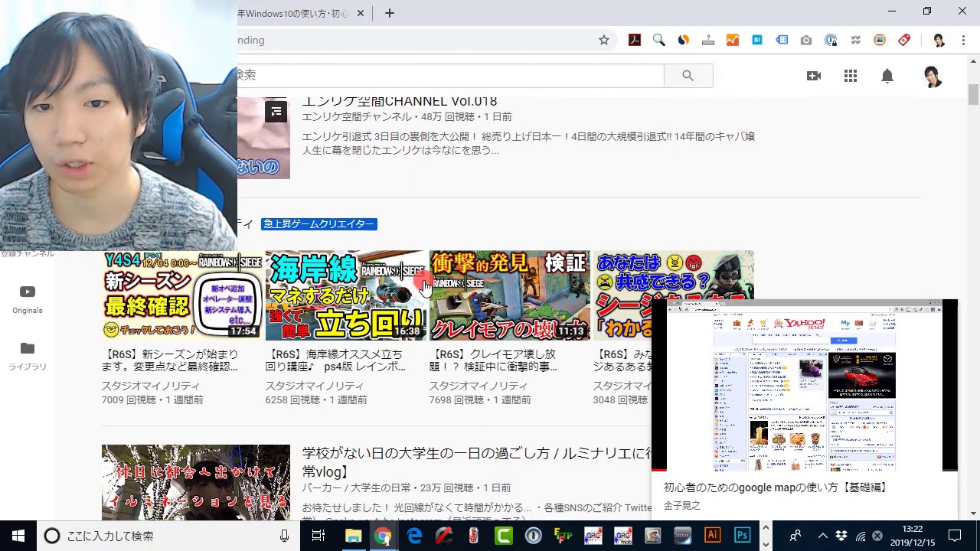Bookmark this page with the star icon

tap(604, 40)
